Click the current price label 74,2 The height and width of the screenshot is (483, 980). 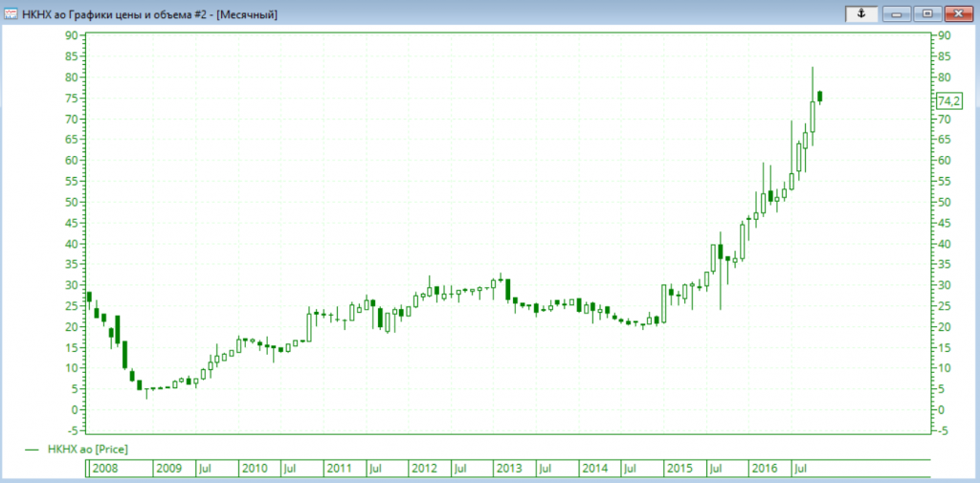point(948,101)
